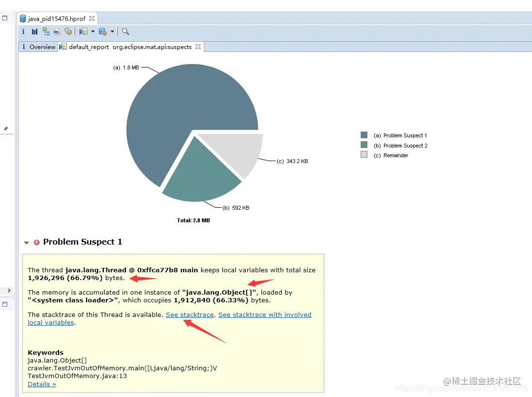Open the heap dump overview info icon
Screen dimensions: 532x397
click(23, 31)
